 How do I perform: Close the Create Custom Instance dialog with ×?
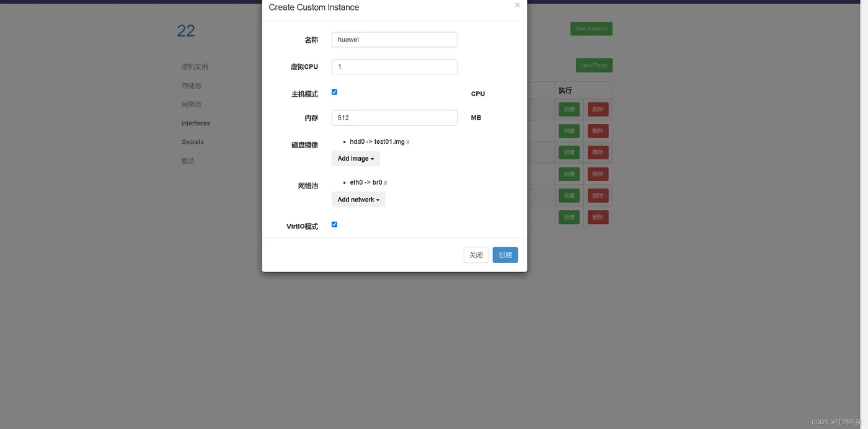[517, 6]
